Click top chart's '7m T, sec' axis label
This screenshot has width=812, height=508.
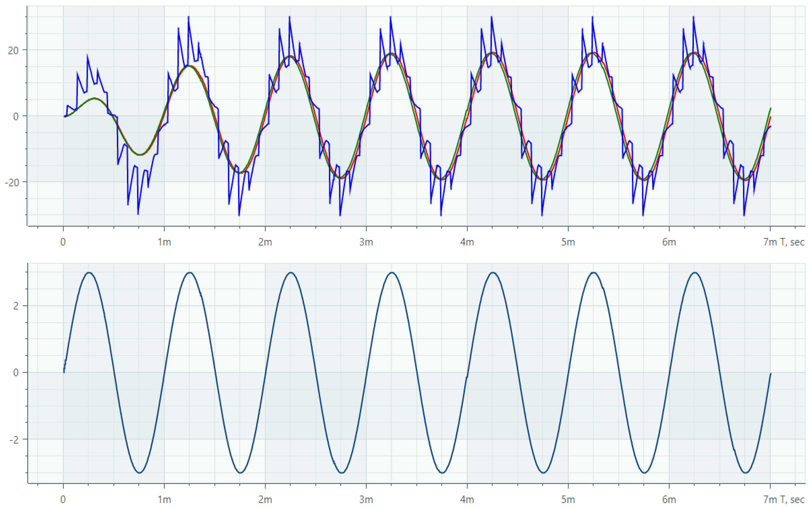tap(783, 242)
